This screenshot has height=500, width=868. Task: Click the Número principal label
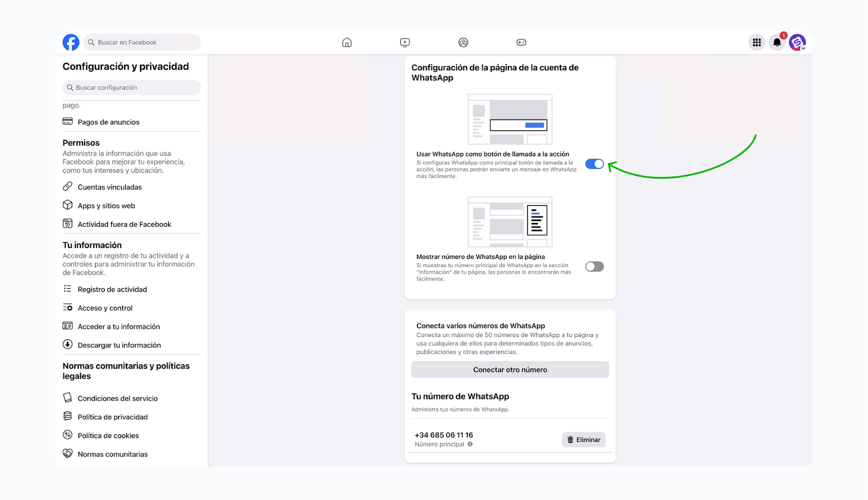pos(439,444)
